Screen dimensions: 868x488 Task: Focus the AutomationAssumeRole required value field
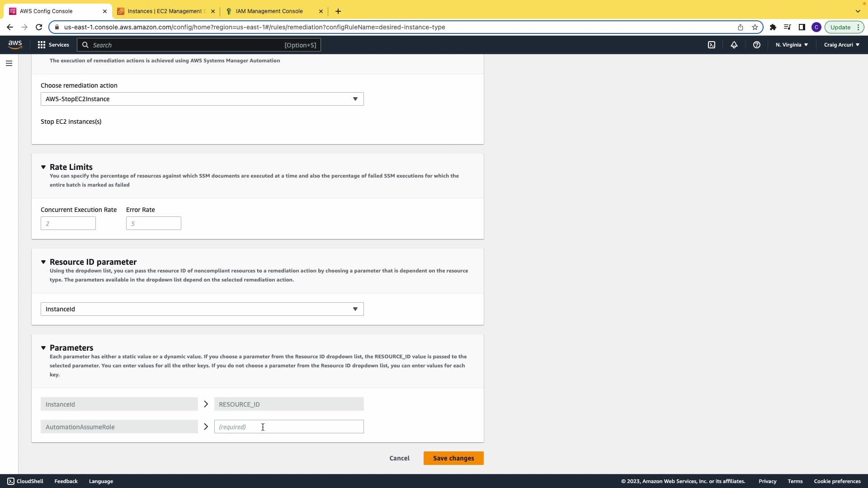[288, 427]
